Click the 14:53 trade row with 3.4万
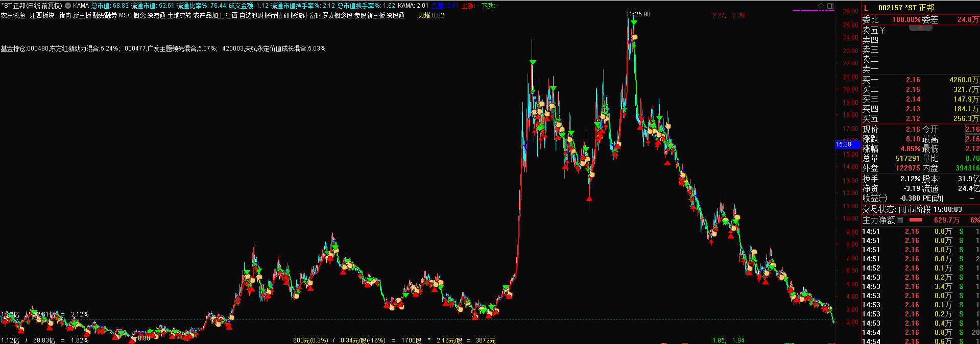 click(921, 286)
